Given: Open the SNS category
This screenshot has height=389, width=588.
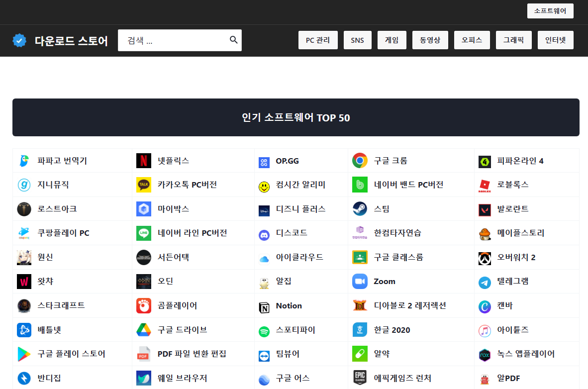Looking at the screenshot, I should (x=357, y=40).
